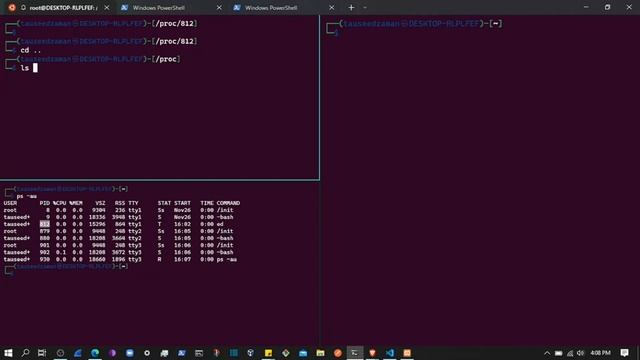Launch Microsoft Edge from taskbar

pos(95,353)
